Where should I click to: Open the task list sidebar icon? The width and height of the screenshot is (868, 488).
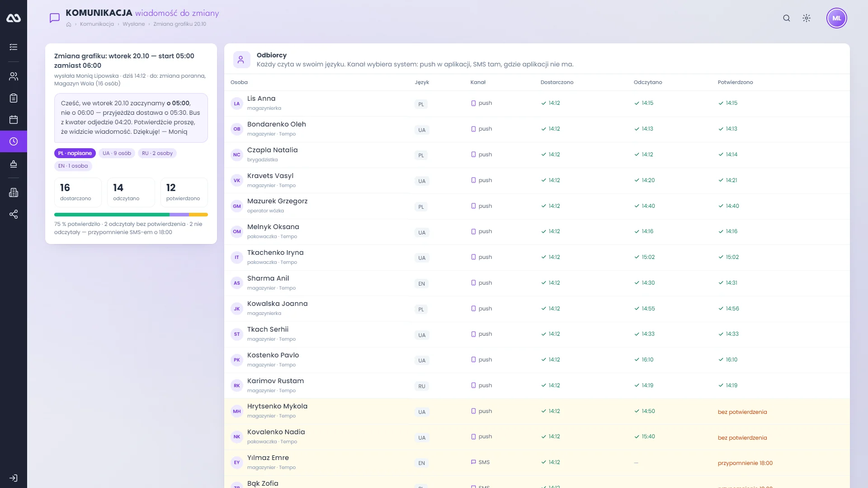click(14, 47)
